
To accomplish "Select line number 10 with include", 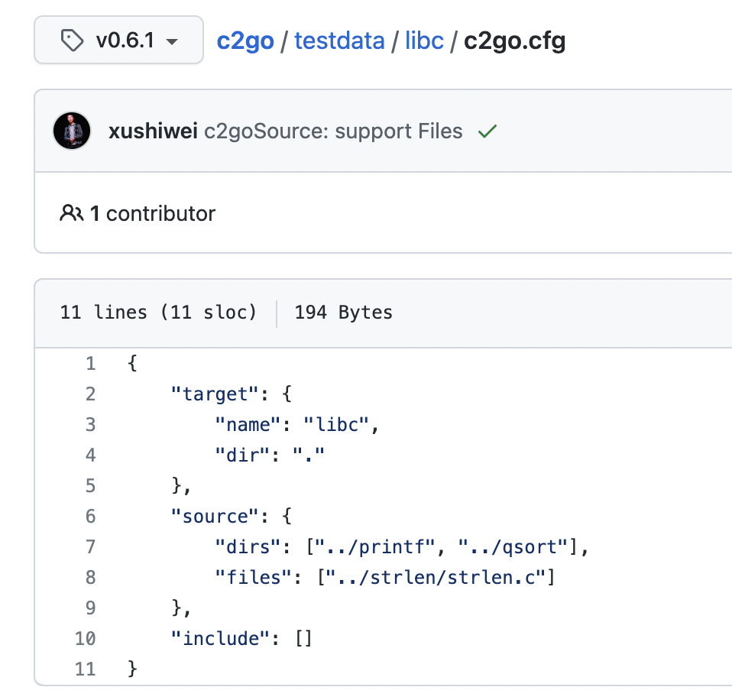I will click(x=86, y=639).
